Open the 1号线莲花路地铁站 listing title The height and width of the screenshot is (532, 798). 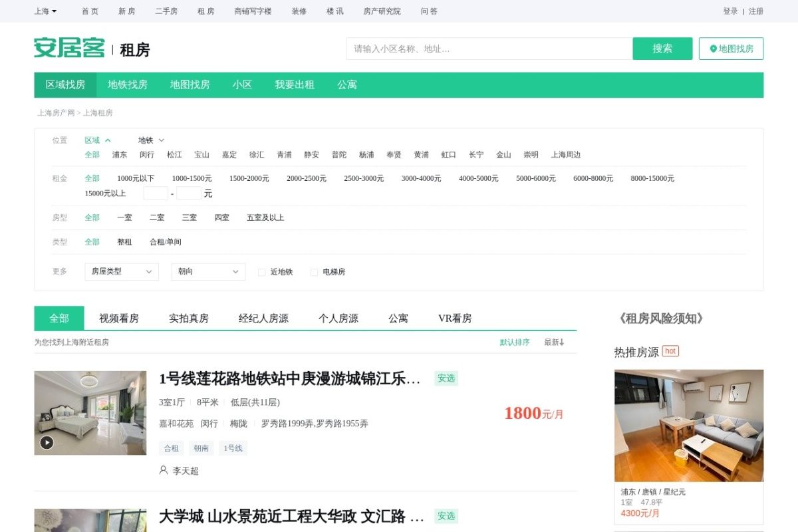pos(290,378)
